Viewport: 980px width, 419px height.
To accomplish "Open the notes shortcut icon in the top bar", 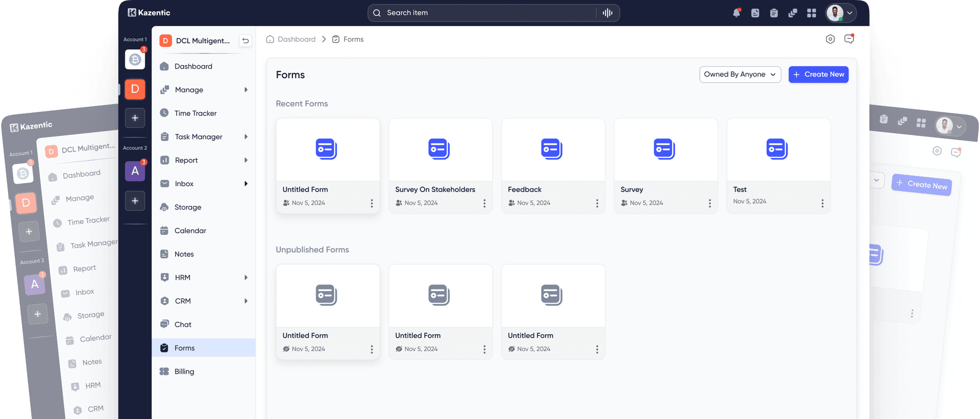I will [x=755, y=13].
